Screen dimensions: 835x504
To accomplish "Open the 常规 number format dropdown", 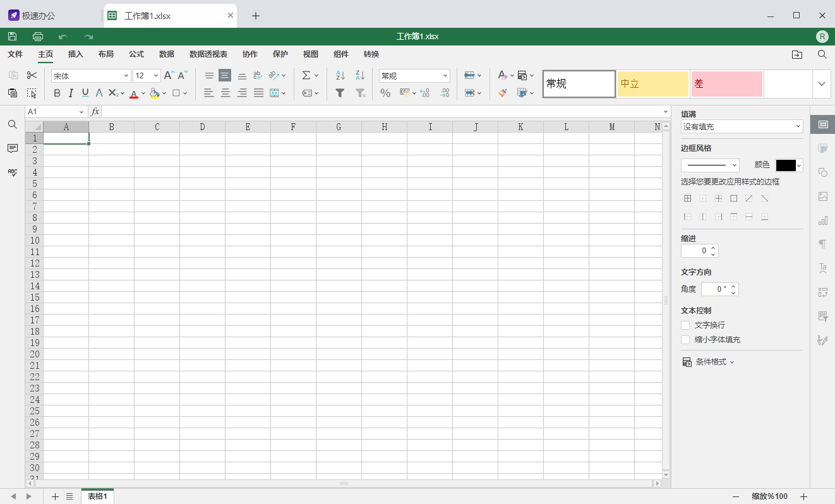I will coord(414,76).
